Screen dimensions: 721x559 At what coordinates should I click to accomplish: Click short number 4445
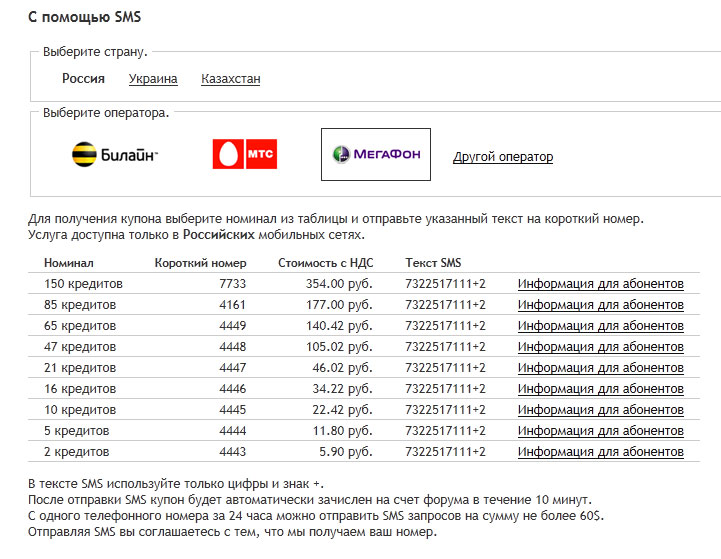(233, 410)
